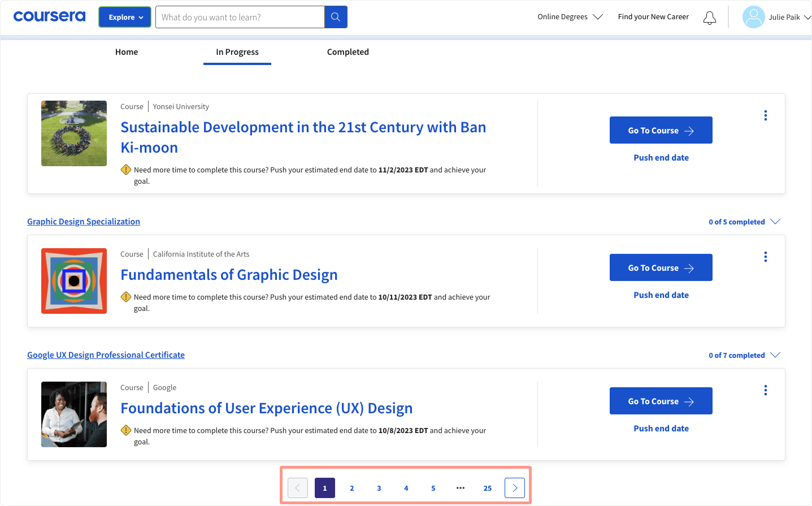This screenshot has height=506, width=812.
Task: Click the pagination ellipsis
Action: coord(461,488)
